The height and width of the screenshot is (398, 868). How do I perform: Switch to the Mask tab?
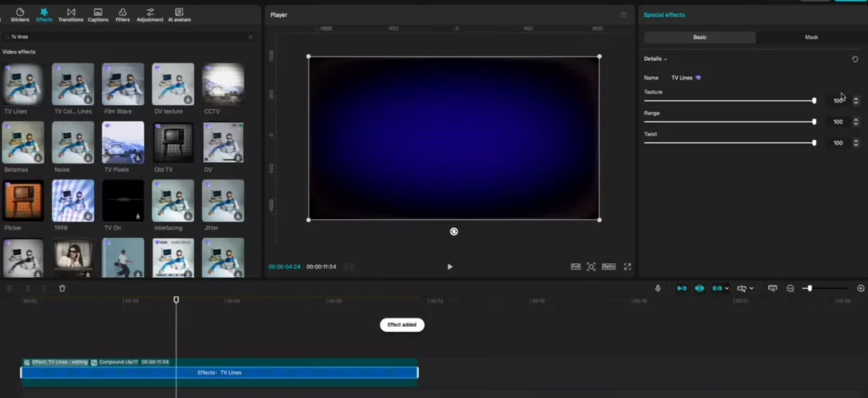[811, 37]
